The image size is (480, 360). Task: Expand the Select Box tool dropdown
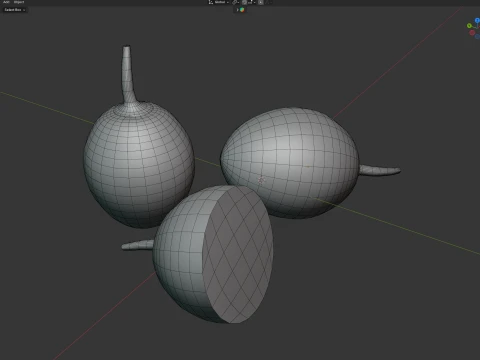[x=15, y=10]
